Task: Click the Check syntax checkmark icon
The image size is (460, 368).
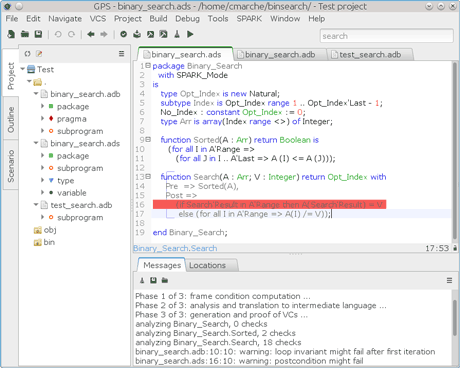Action: (x=124, y=34)
